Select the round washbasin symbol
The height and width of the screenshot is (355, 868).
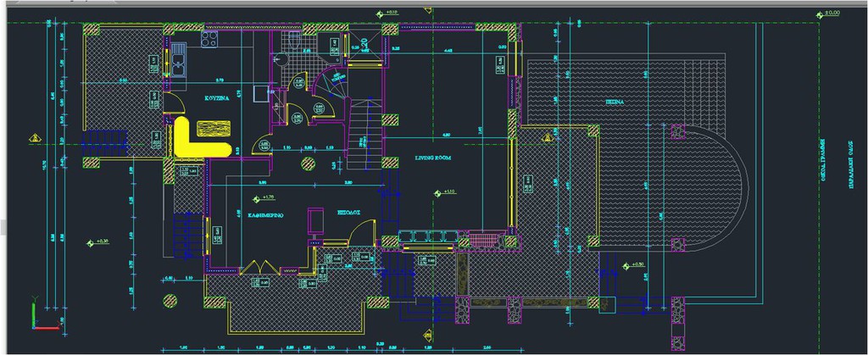282,59
